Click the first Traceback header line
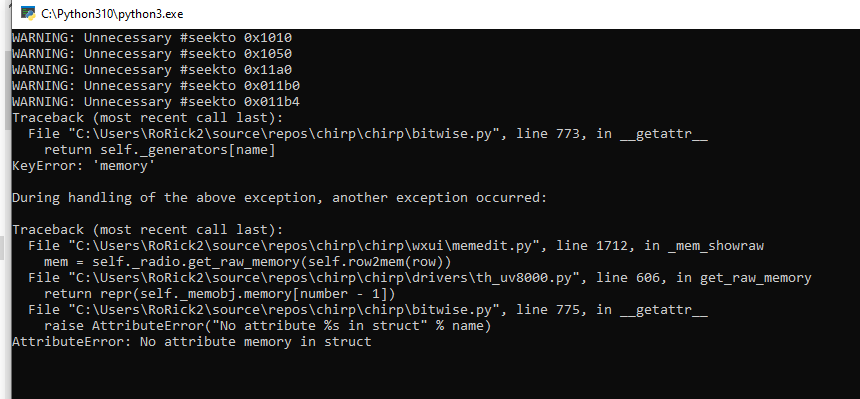 coord(148,117)
